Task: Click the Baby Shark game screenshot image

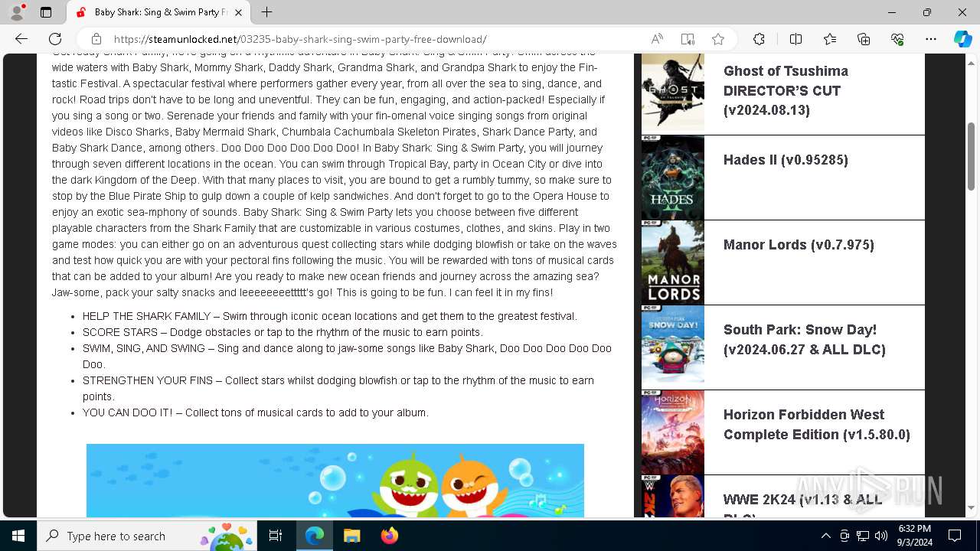Action: [335, 481]
